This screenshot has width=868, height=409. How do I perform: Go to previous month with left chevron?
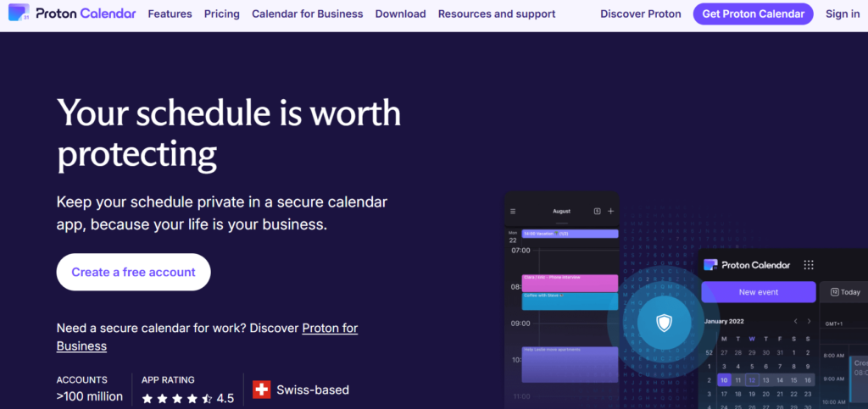click(795, 321)
